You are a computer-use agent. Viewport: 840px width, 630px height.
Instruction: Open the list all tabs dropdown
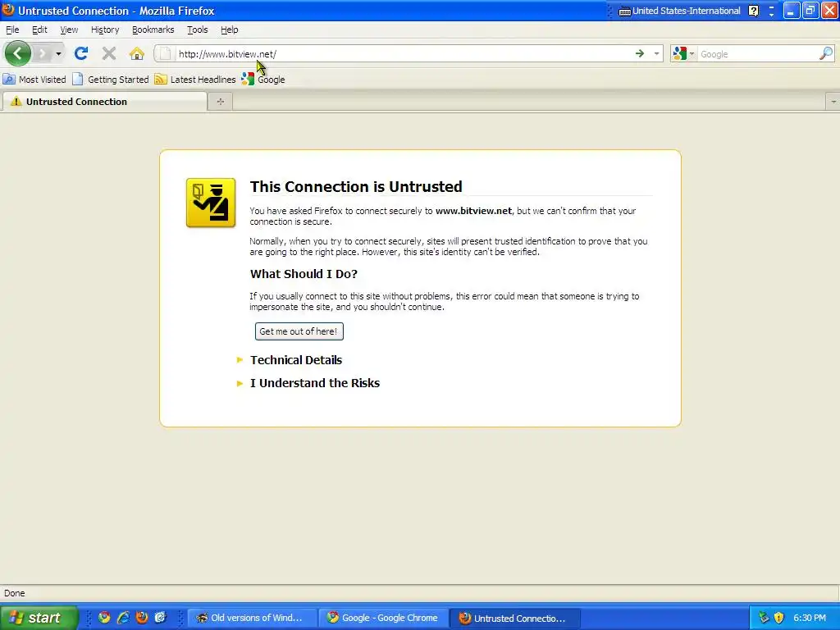pos(833,102)
